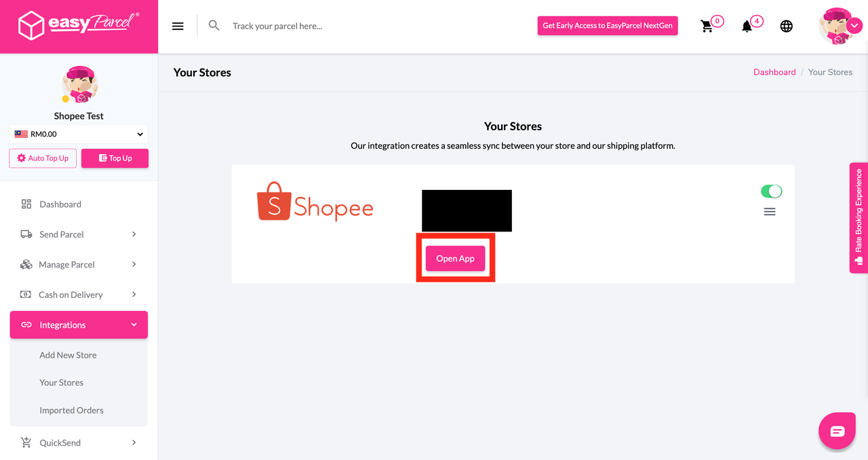Toggle the Shopee store switch off
Screen dimensions: 868x460
(x=772, y=191)
